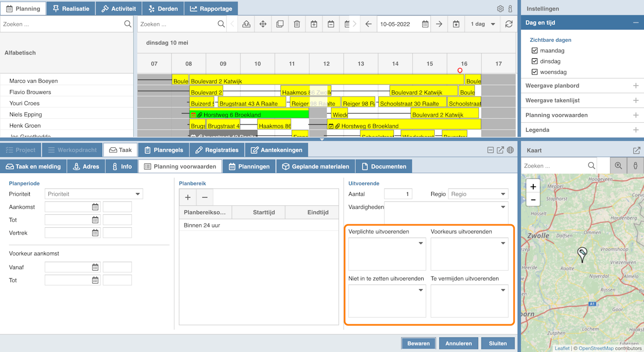The image size is (644, 352).
Task: Click the move arrows icon in toolbar
Action: coord(263,24)
